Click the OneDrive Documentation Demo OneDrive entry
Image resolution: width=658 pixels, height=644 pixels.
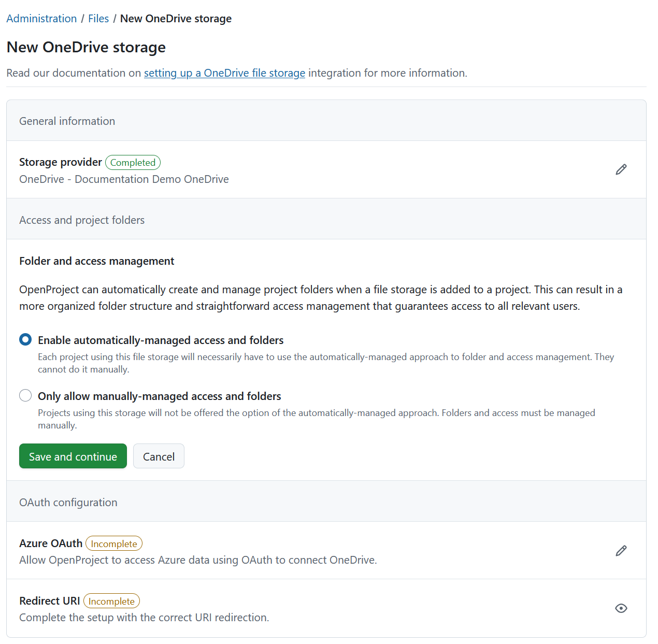(124, 179)
